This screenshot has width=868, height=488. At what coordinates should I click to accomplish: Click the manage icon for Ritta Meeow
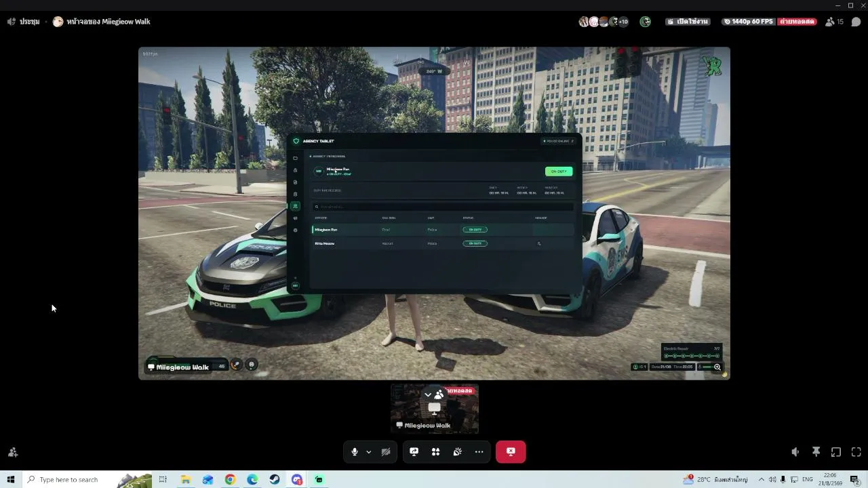tap(539, 243)
